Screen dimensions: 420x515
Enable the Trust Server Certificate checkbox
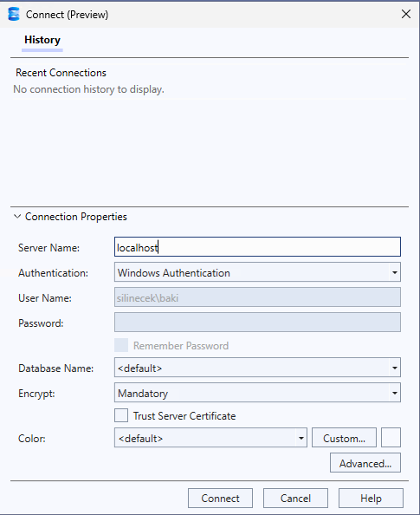[121, 415]
